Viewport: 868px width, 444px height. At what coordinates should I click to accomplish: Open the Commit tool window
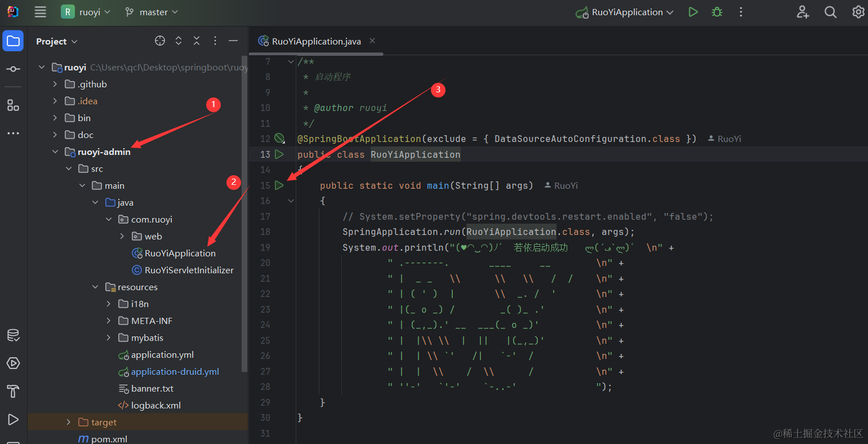pos(13,69)
